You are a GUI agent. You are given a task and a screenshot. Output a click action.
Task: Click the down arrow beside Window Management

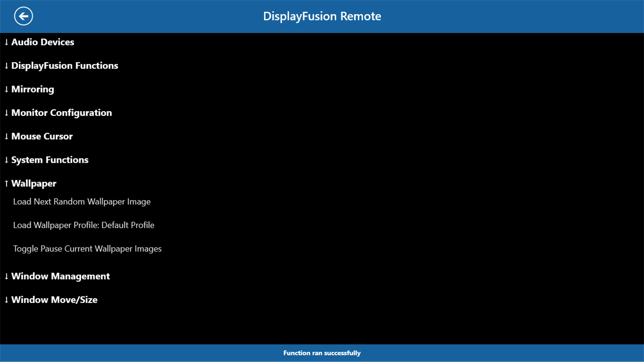(6, 276)
